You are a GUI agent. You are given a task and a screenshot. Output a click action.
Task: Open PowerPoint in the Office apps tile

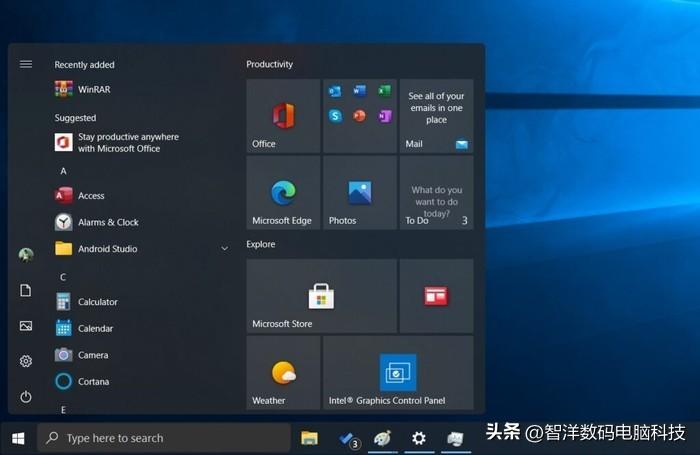coord(359,116)
